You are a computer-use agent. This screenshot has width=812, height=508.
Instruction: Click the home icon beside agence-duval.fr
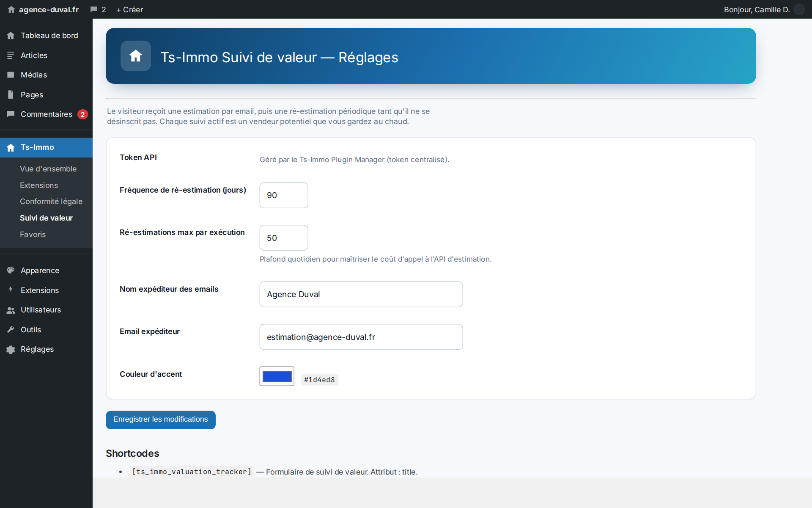click(x=11, y=9)
